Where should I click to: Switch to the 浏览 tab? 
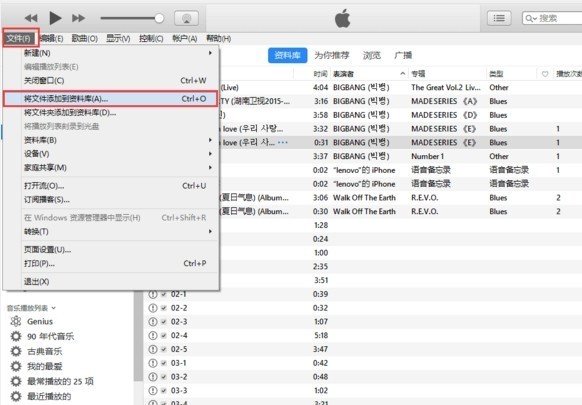click(x=372, y=55)
